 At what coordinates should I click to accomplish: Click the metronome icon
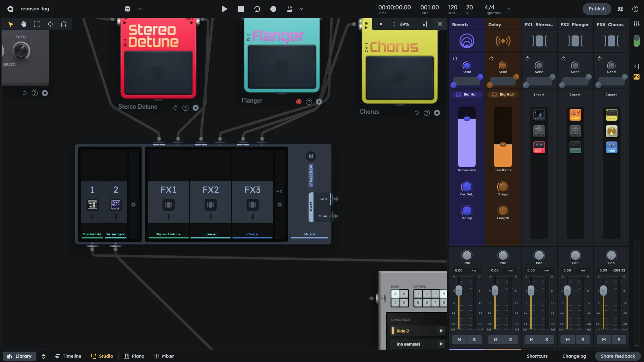289,9
